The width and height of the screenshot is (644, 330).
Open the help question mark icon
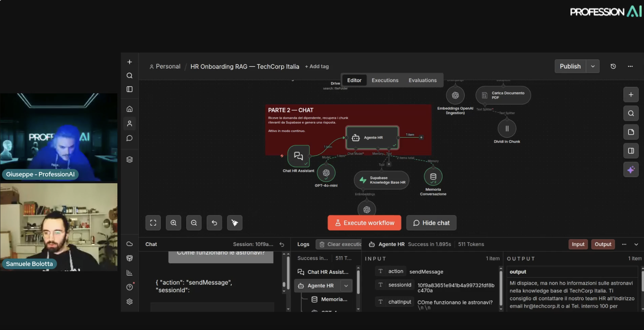129,287
